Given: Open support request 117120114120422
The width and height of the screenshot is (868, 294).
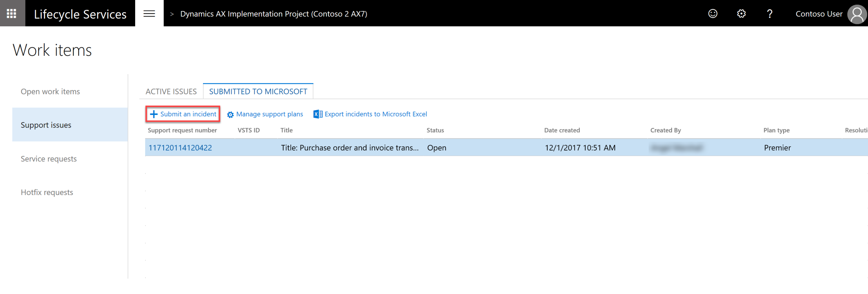Looking at the screenshot, I should click(x=180, y=147).
